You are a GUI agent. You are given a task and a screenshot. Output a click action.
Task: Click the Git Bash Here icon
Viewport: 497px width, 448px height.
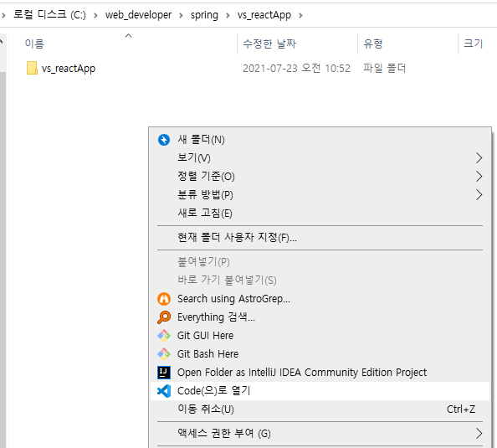pyautogui.click(x=164, y=354)
